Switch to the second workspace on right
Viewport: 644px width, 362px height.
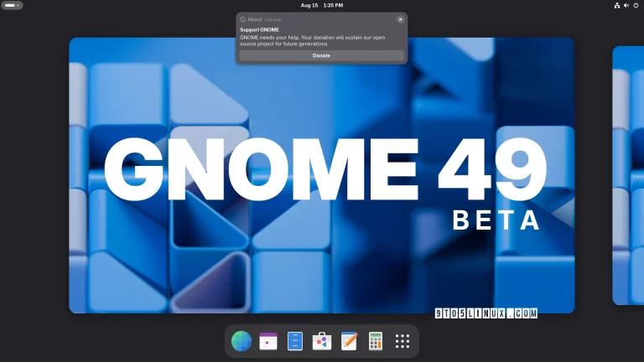pos(629,175)
